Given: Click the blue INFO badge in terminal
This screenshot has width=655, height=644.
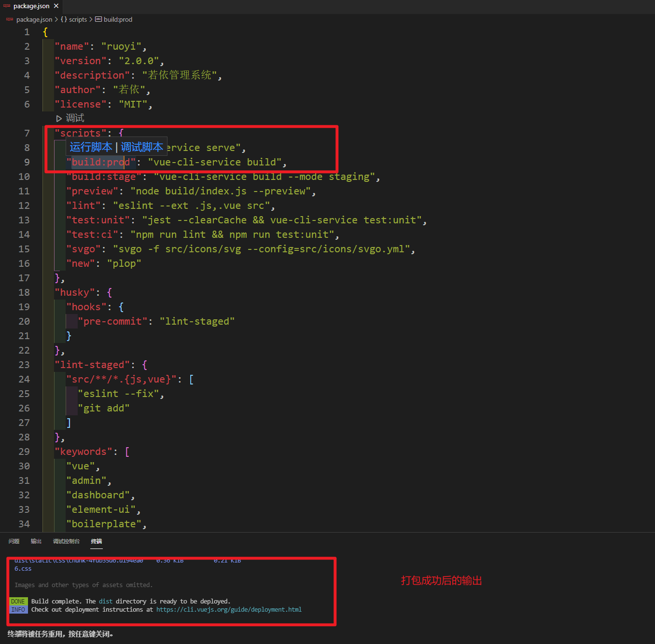Looking at the screenshot, I should pyautogui.click(x=18, y=610).
